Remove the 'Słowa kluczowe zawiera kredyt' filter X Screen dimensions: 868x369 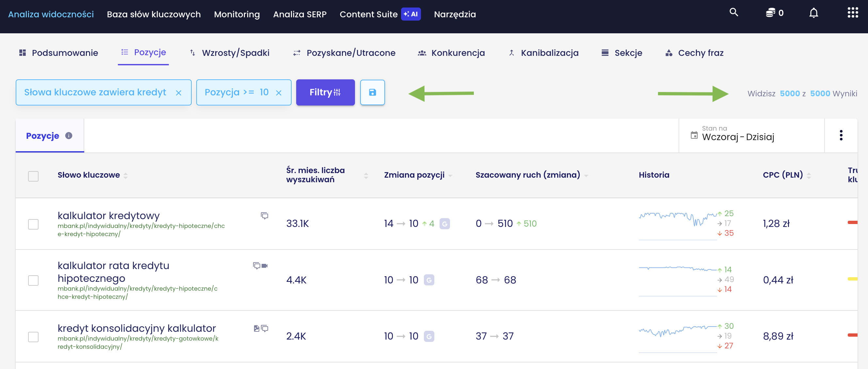point(179,93)
